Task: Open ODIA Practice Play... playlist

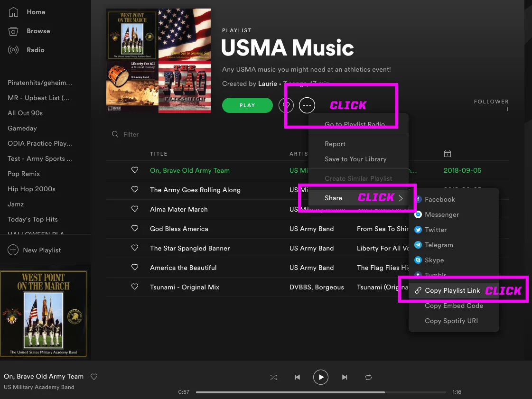Action: 40,144
